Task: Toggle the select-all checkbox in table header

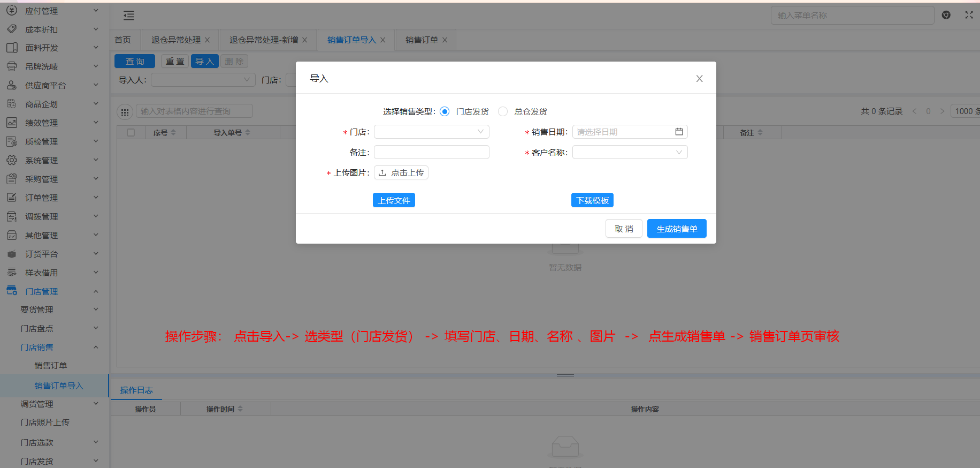Action: pyautogui.click(x=131, y=133)
